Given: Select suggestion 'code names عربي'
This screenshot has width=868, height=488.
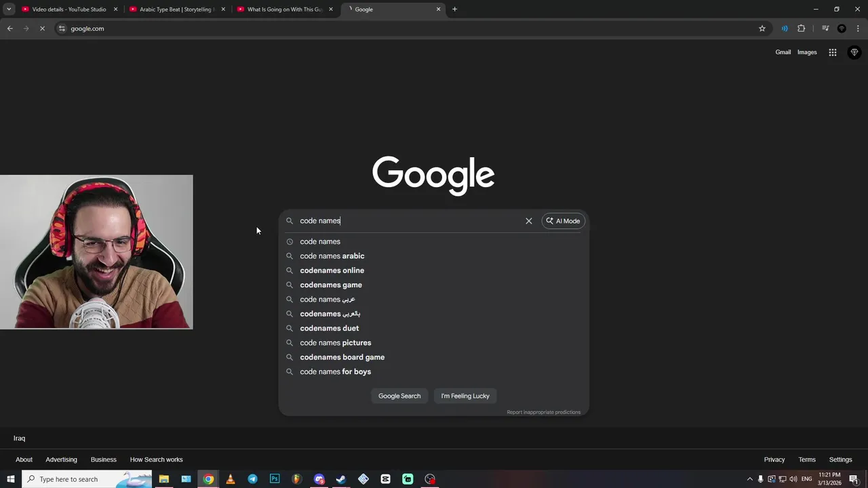Looking at the screenshot, I should pos(433,300).
